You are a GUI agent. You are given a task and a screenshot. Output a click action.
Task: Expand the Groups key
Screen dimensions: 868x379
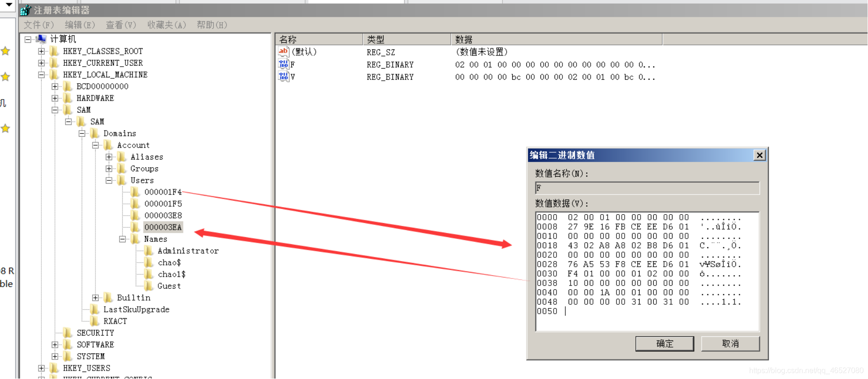click(109, 169)
